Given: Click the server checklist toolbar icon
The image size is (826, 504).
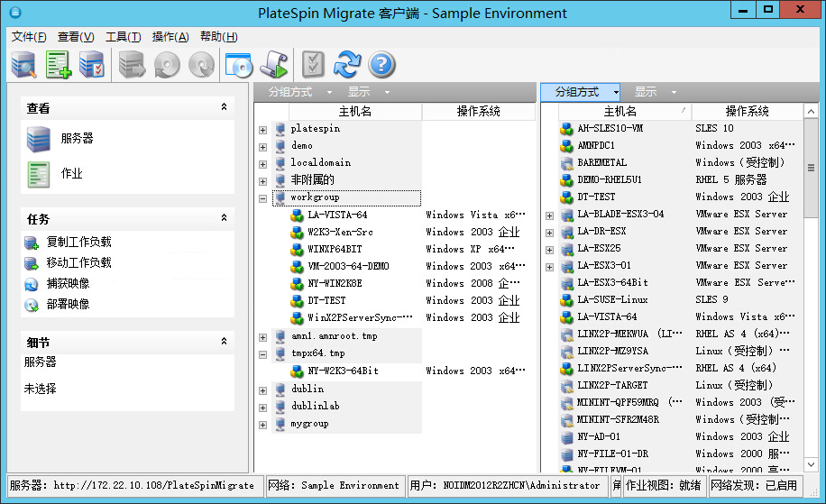Looking at the screenshot, I should point(92,64).
